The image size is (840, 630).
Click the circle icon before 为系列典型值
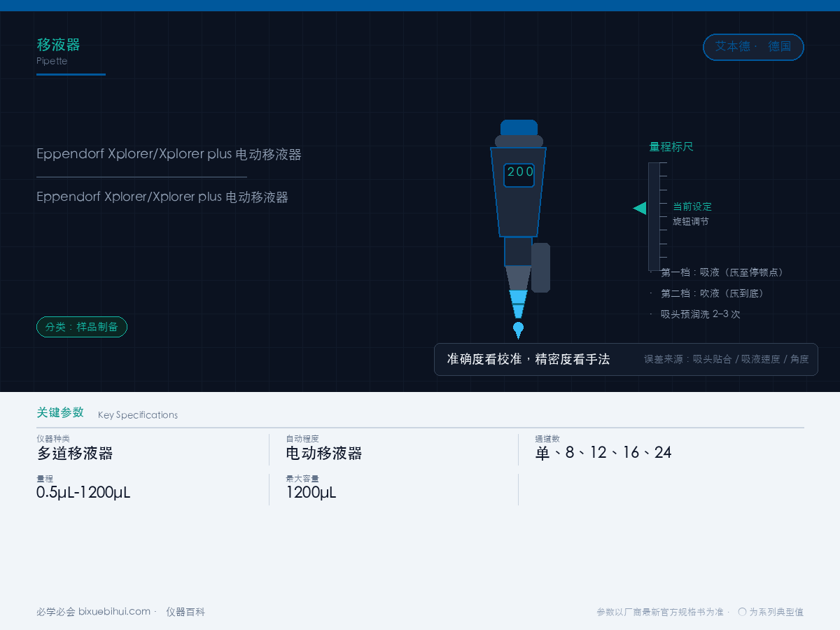click(742, 612)
